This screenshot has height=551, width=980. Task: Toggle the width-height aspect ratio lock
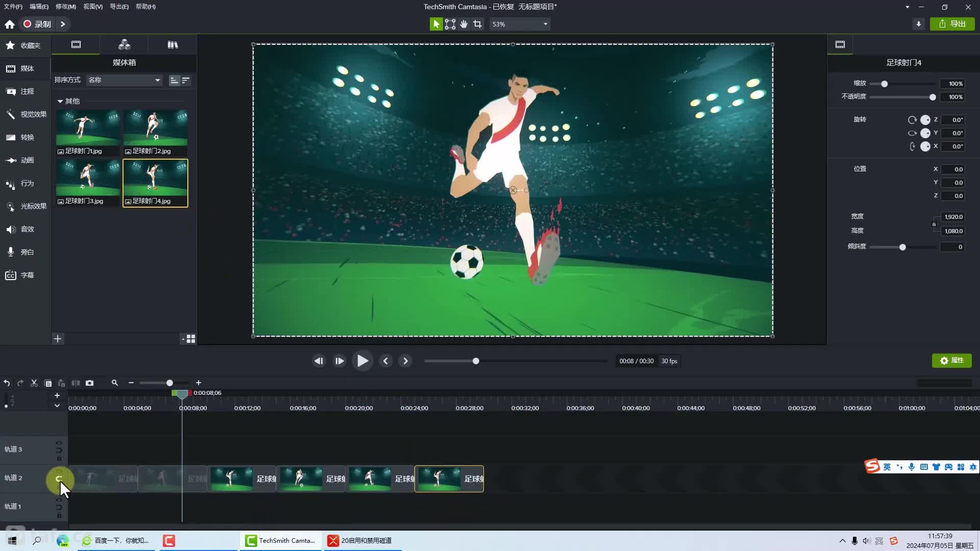pyautogui.click(x=934, y=224)
